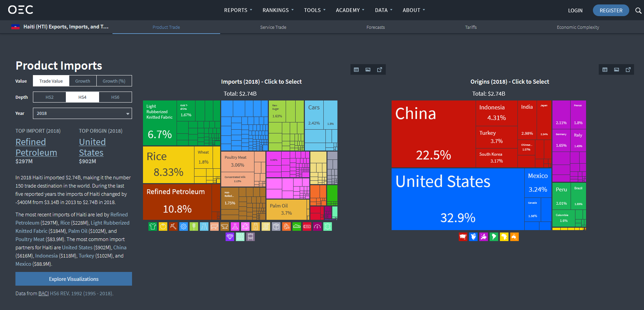Click the Explore Visualizations button
This screenshot has height=310, width=644.
(74, 279)
